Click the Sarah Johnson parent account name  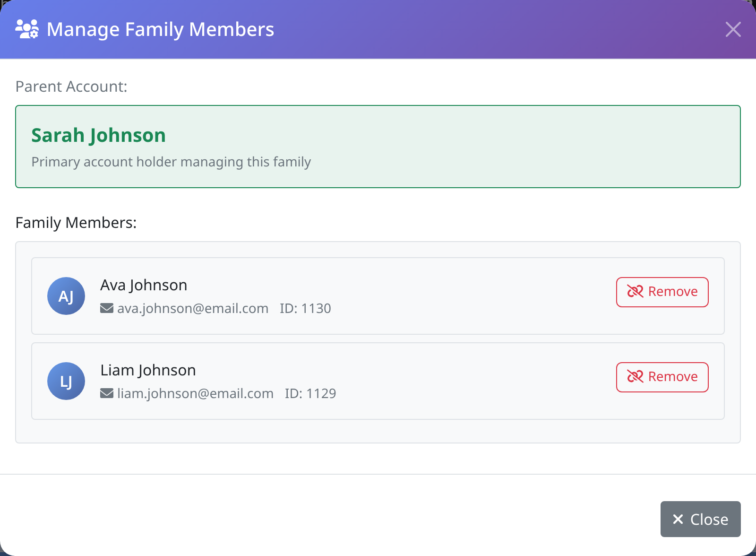(98, 135)
